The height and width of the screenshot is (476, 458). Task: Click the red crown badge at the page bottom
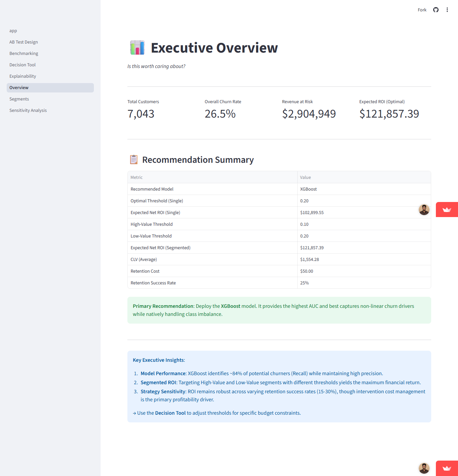(447, 468)
